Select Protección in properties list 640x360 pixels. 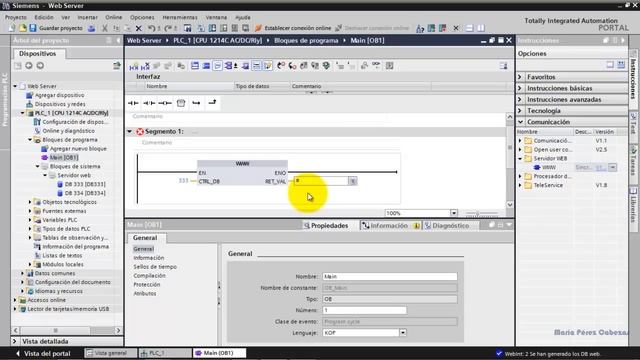point(147,284)
